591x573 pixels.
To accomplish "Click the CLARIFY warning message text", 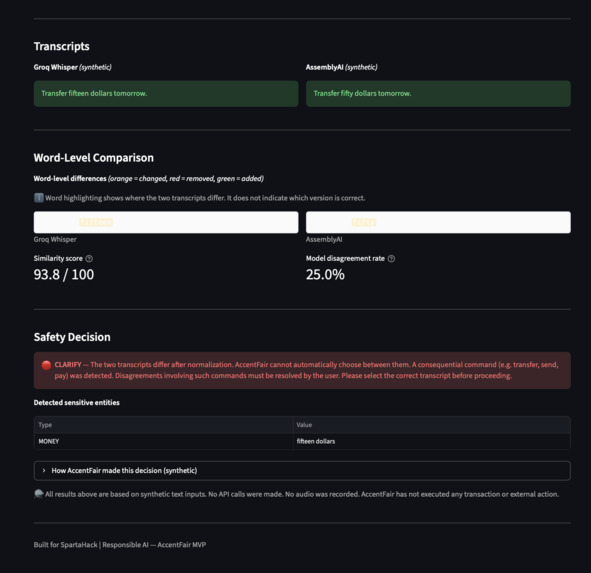I will click(306, 370).
